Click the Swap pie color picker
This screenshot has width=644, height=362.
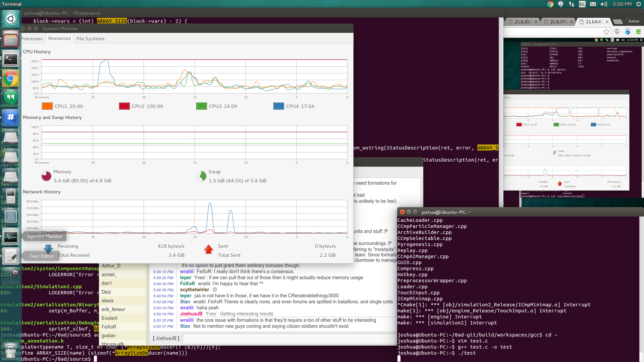click(201, 176)
